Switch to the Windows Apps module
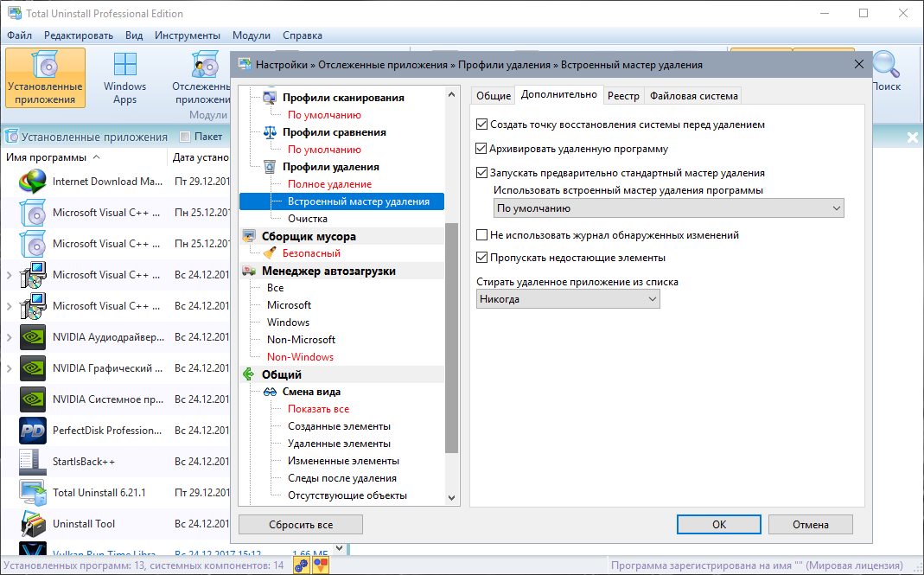This screenshot has width=924, height=575. point(125,78)
